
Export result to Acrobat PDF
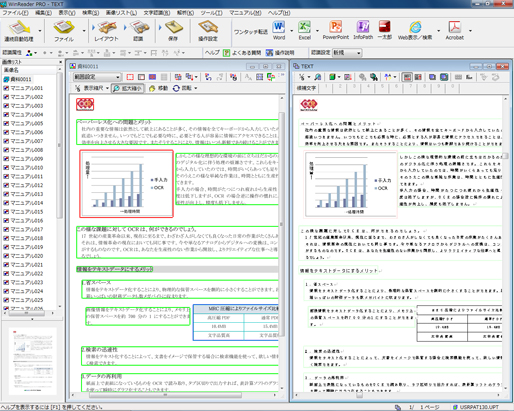pos(455,30)
